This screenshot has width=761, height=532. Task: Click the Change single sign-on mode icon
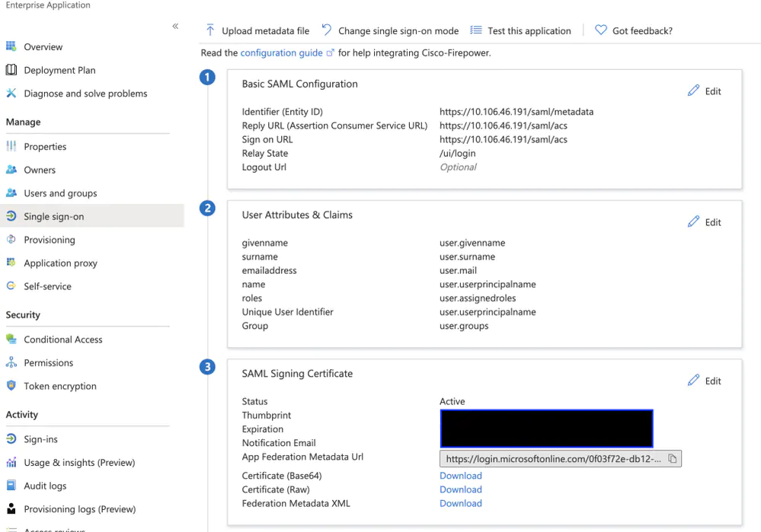327,30
